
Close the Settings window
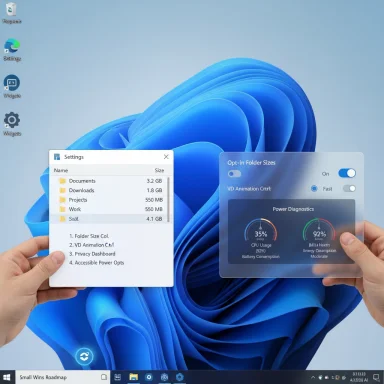[x=166, y=157]
